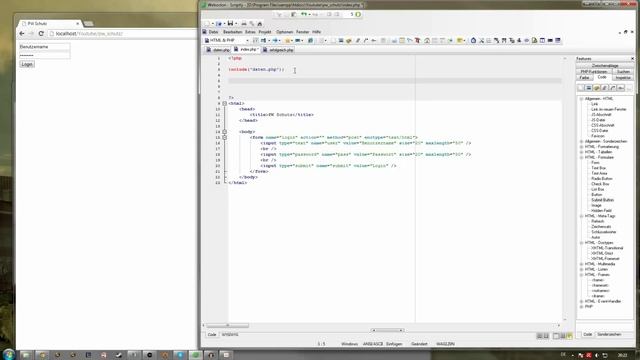Open the Extras menu
The width and height of the screenshot is (640, 360).
250,32
